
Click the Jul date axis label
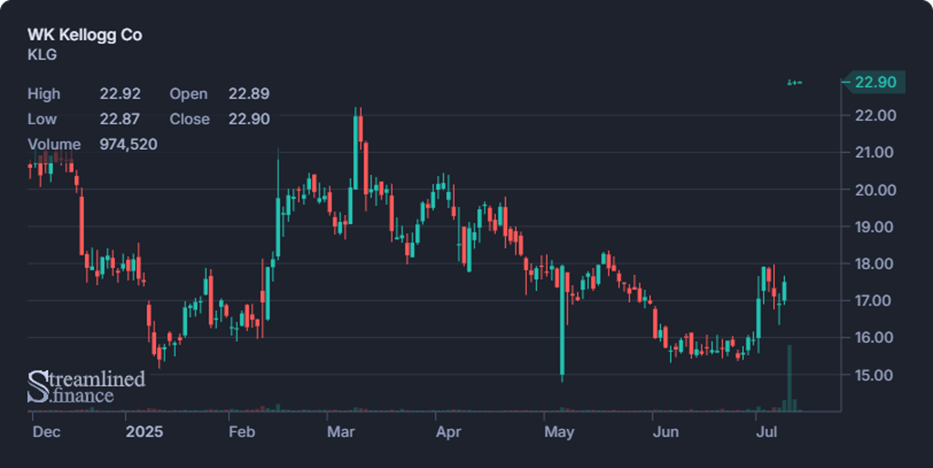click(x=767, y=432)
